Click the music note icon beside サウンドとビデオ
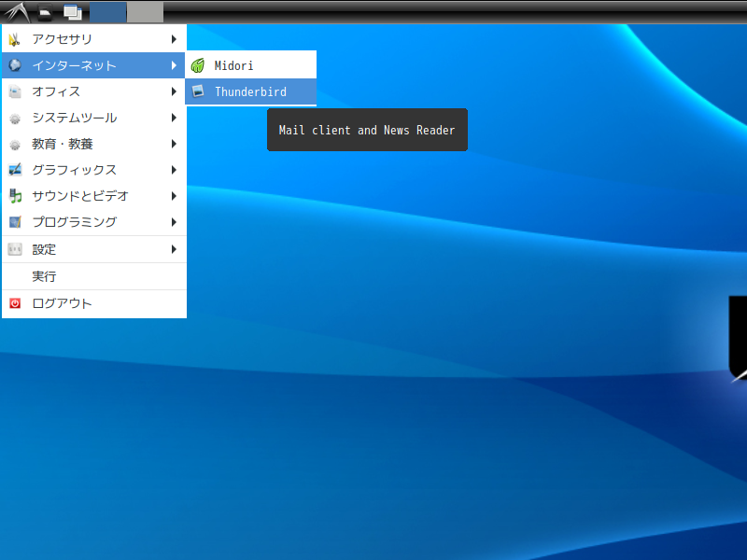 point(15,196)
